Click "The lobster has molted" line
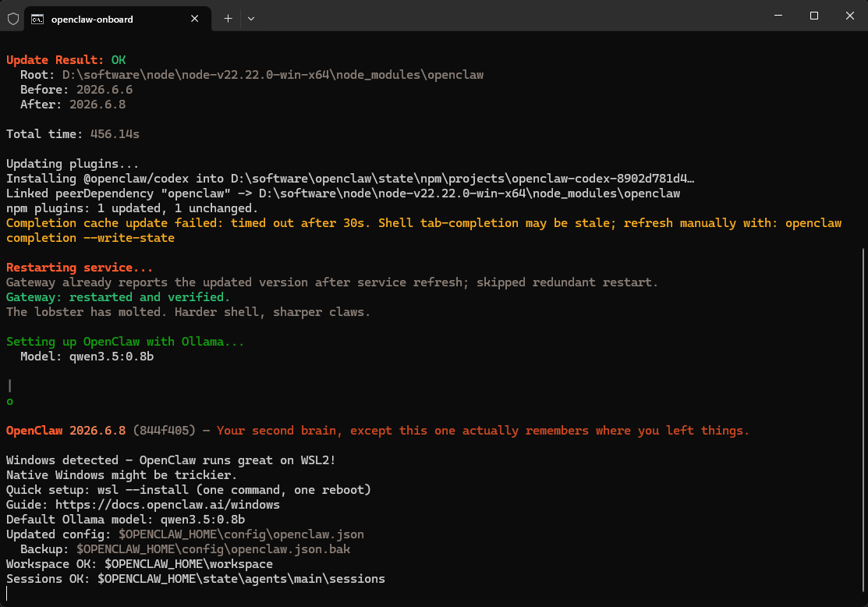This screenshot has height=607, width=868. coord(188,312)
